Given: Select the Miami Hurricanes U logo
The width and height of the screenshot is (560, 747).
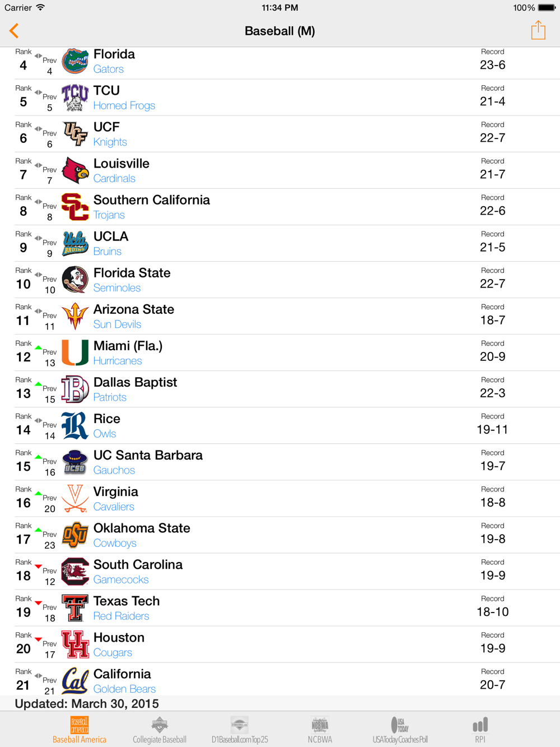Looking at the screenshot, I should 75,352.
